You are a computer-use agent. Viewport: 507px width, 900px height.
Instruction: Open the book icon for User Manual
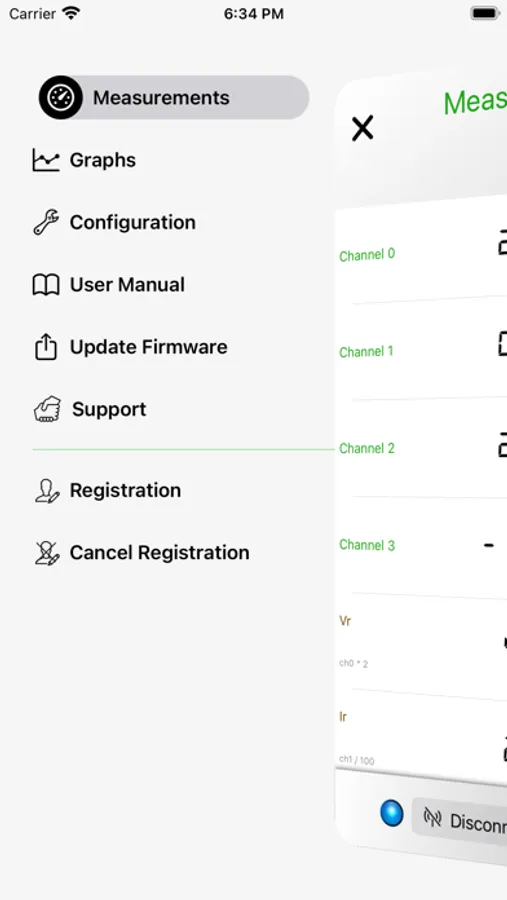click(46, 285)
